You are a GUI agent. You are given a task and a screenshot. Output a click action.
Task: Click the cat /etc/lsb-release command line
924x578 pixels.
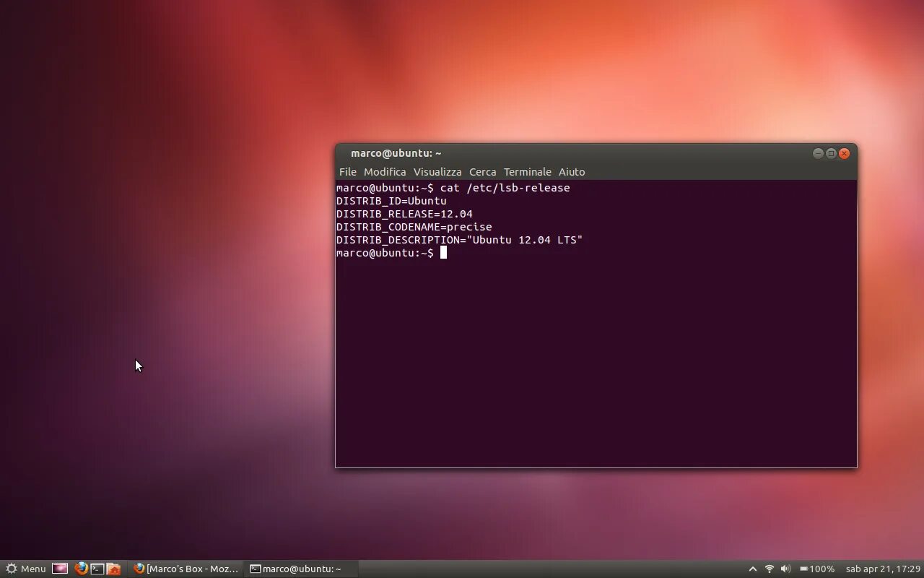point(453,188)
